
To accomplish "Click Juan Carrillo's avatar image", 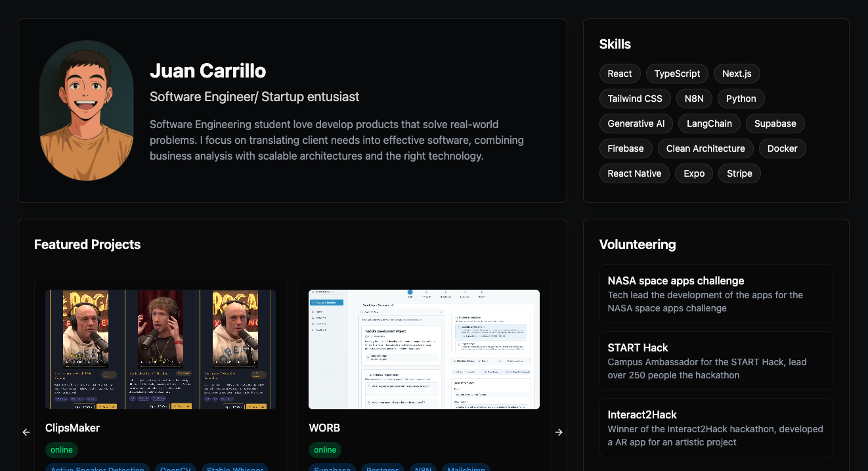I will click(87, 110).
